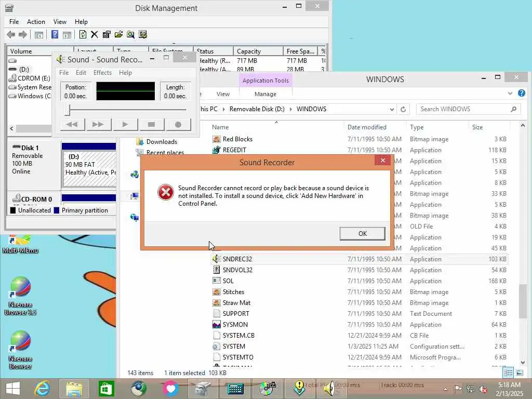Switch Explorer to details view icon

click(x=508, y=373)
